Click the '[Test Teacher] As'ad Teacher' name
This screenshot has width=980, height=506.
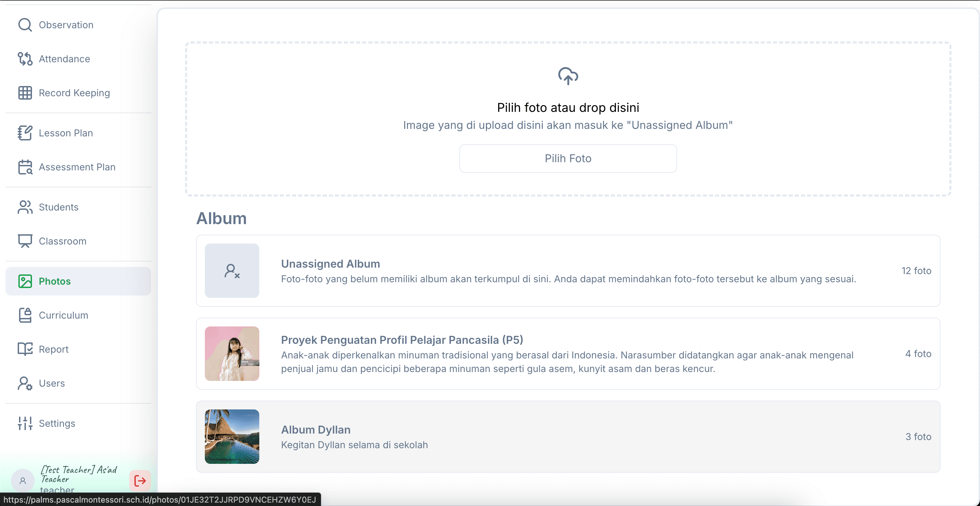(x=79, y=474)
